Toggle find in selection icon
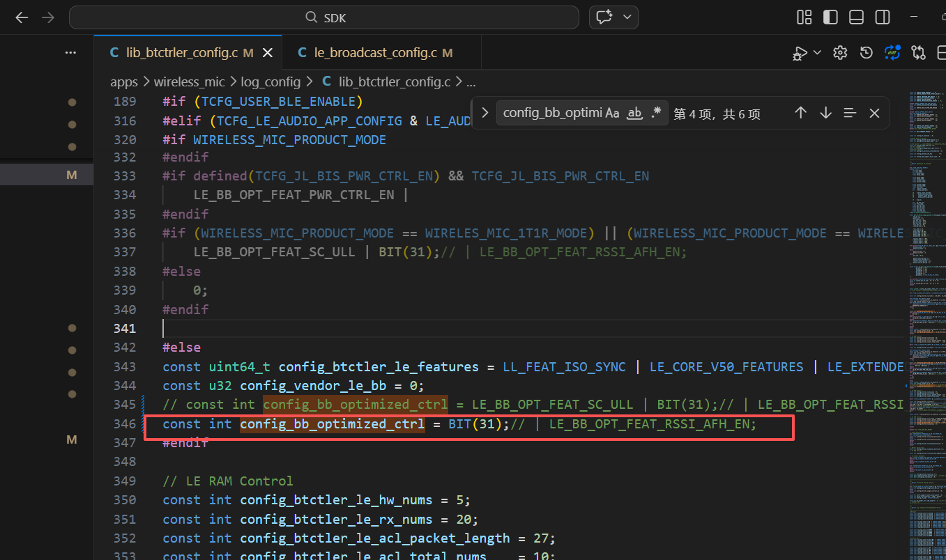The width and height of the screenshot is (946, 560). (x=850, y=113)
